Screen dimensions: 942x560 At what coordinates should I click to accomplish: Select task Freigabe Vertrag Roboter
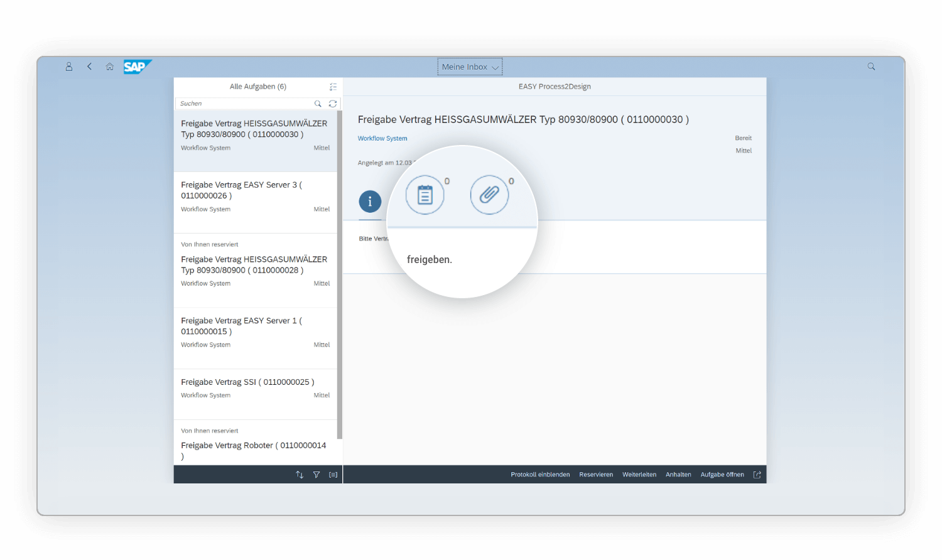(x=256, y=443)
